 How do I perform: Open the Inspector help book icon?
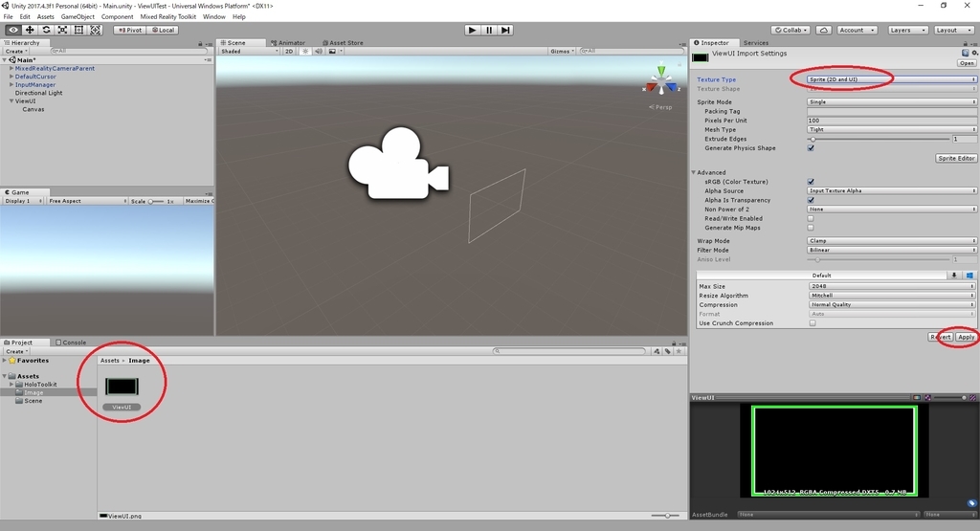click(966, 54)
